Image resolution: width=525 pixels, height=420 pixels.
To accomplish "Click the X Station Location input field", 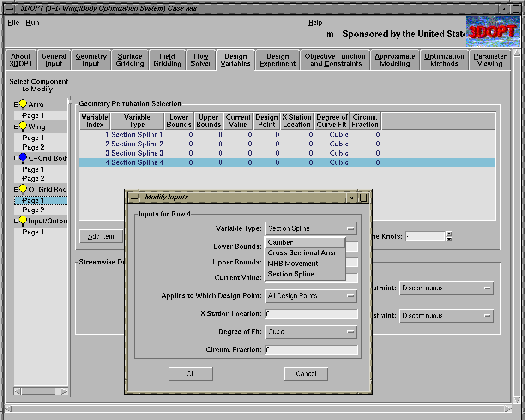I will coord(311,314).
